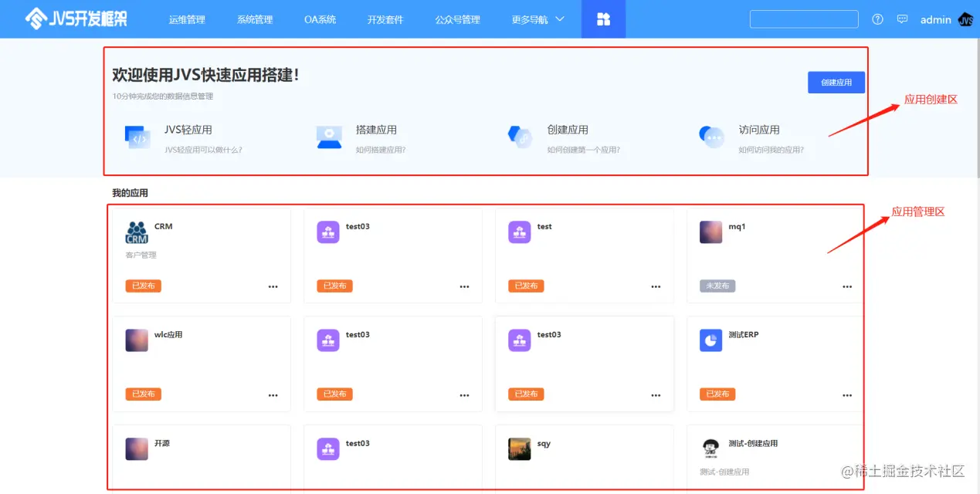The width and height of the screenshot is (980, 494).
Task: Open more options on 测试ERP card
Action: point(847,394)
